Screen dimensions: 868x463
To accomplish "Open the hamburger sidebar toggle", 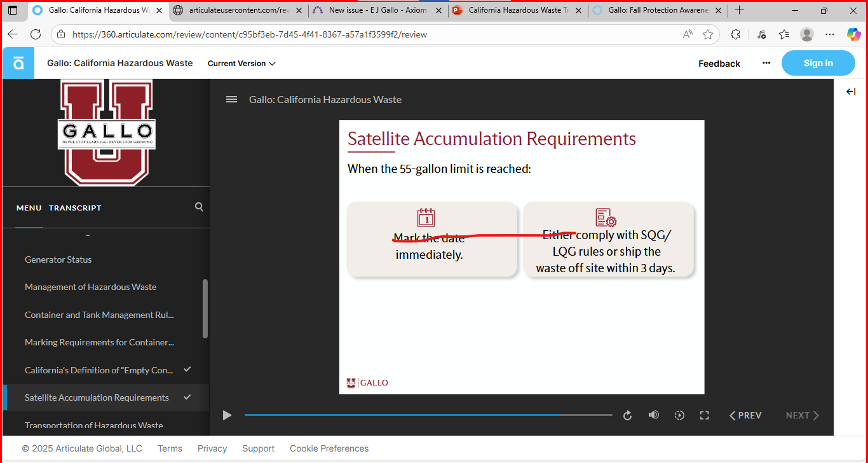I will 232,99.
